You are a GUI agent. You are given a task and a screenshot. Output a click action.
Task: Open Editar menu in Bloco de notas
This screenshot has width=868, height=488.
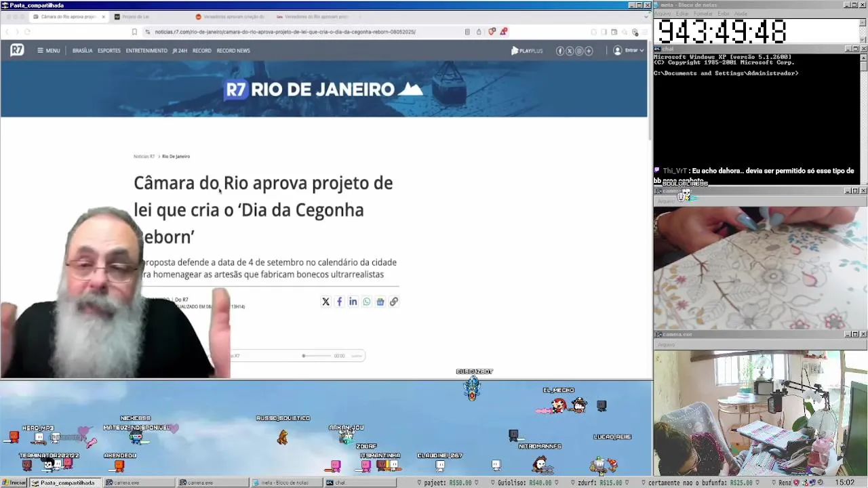682,14
